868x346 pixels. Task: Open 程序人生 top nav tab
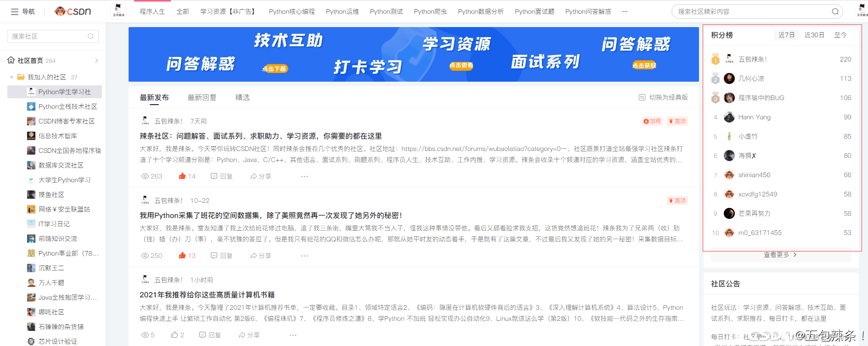(x=152, y=11)
